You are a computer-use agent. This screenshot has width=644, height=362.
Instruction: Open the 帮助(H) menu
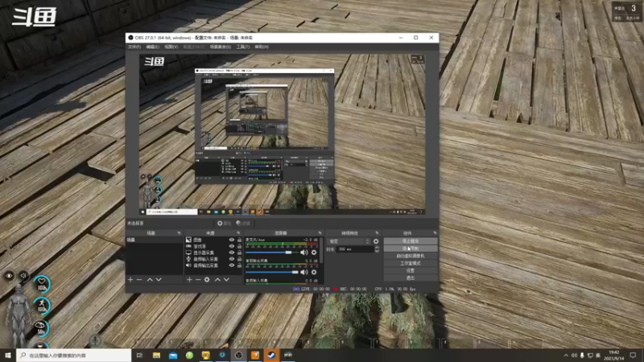(x=262, y=47)
